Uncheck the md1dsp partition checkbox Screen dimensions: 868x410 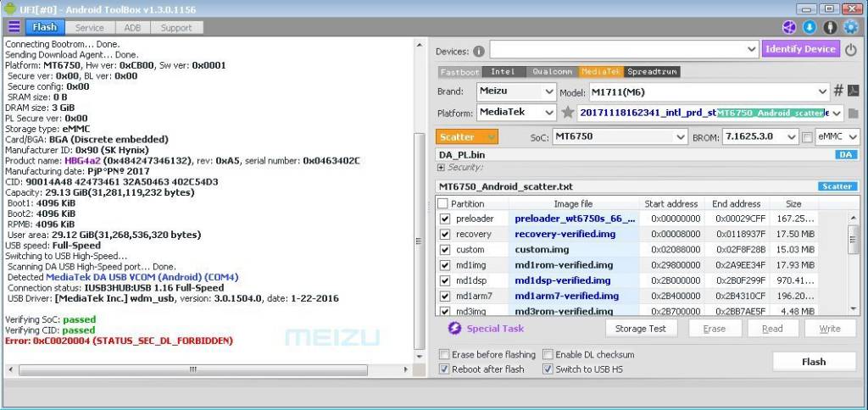pos(444,280)
